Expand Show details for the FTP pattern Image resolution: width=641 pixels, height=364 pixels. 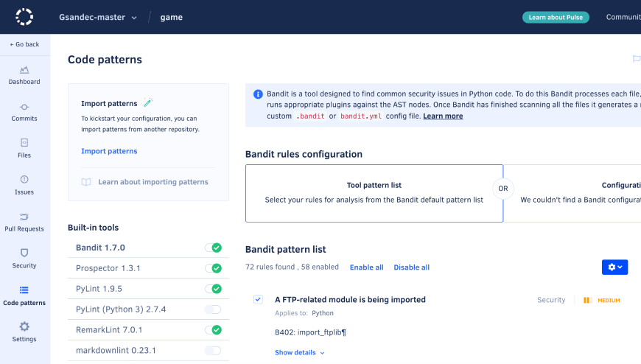[x=299, y=353]
